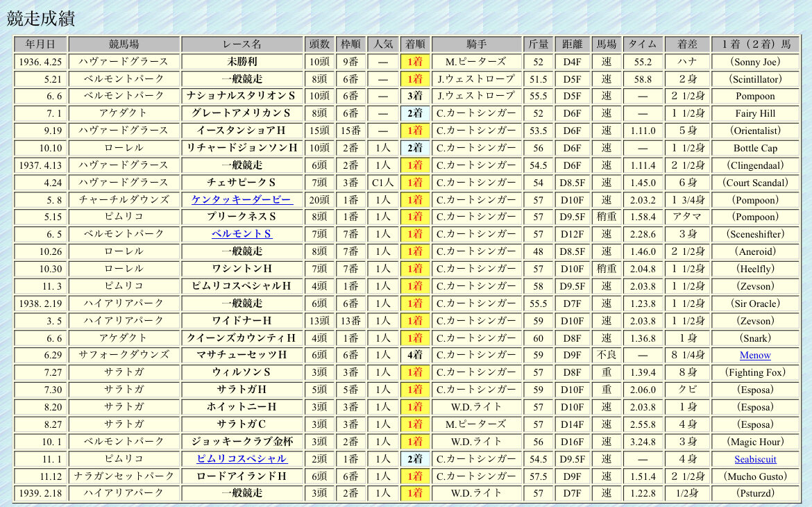Click the 1着(2着)馬 column header

[x=756, y=44]
